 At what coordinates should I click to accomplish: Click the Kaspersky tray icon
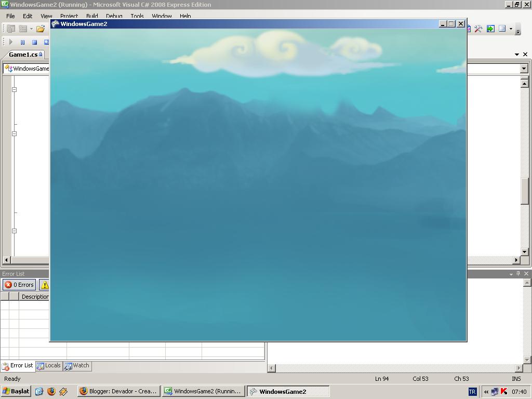coord(504,392)
